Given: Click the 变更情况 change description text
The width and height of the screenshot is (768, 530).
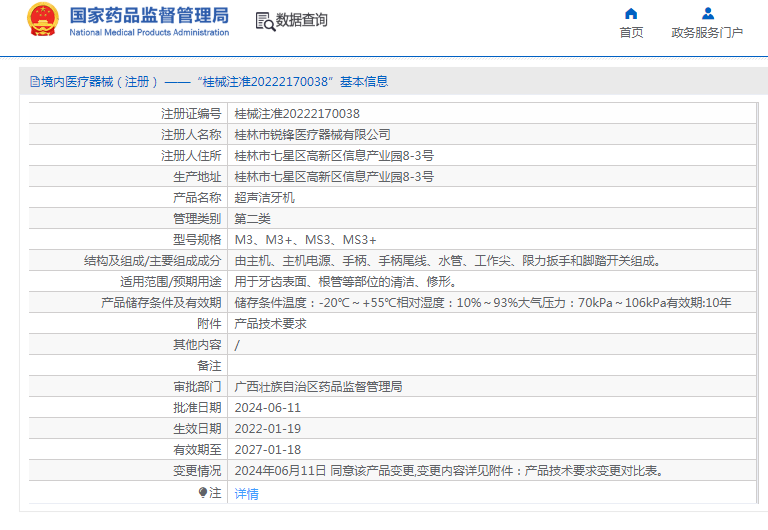Looking at the screenshot, I should [x=450, y=471].
